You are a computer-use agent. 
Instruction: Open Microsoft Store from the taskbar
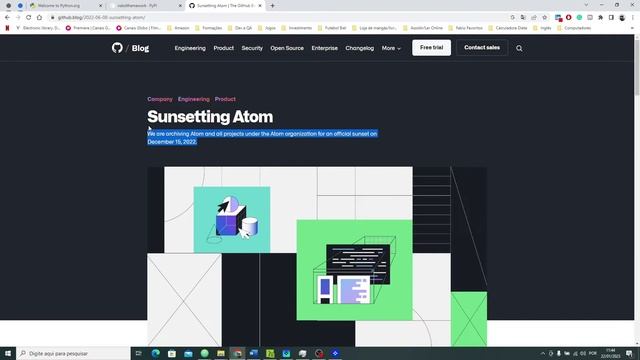[172, 353]
